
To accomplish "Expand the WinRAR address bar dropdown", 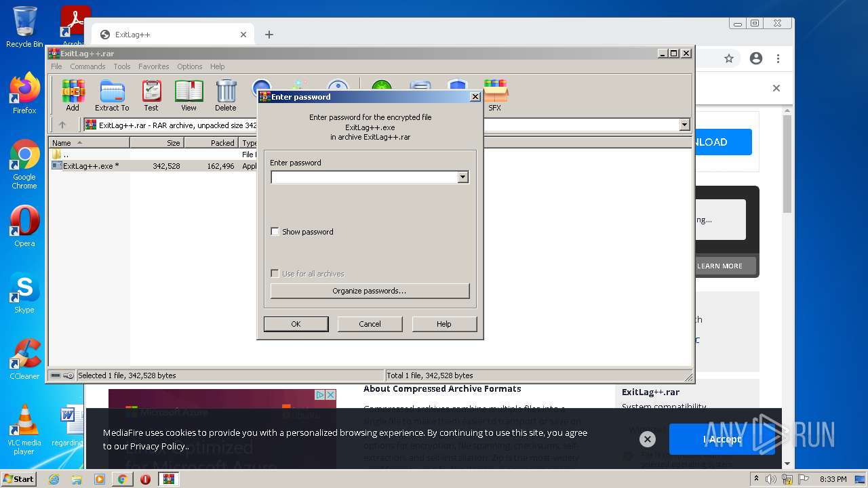I will coord(684,125).
